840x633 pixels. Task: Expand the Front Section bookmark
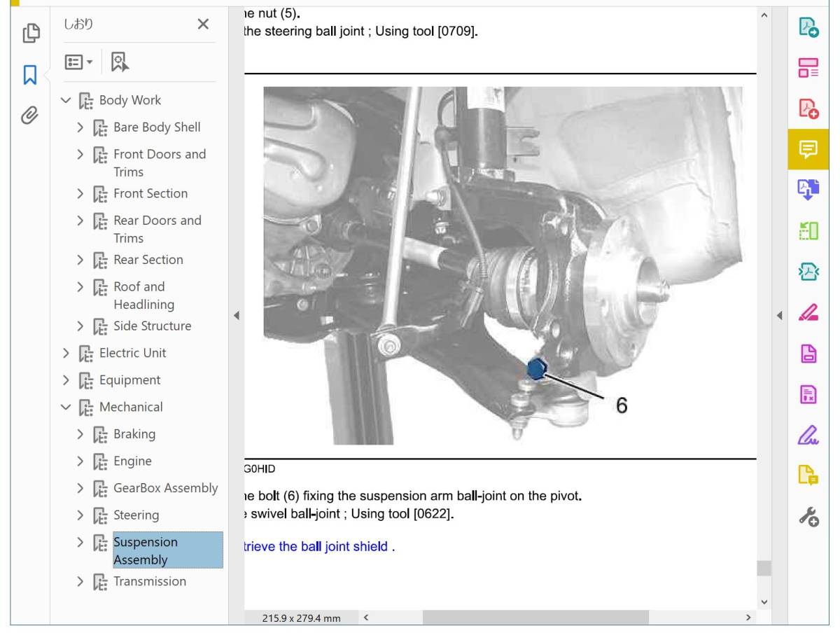click(80, 193)
